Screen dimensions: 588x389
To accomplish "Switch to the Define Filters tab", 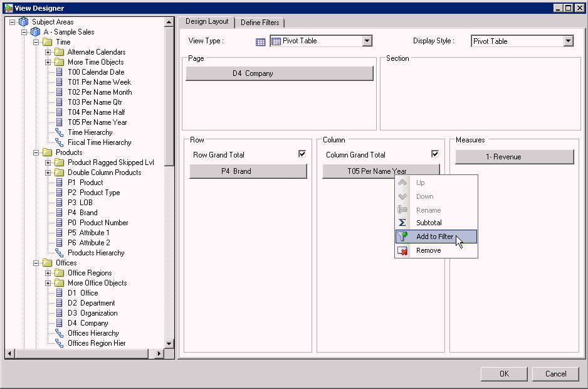I will coord(260,23).
